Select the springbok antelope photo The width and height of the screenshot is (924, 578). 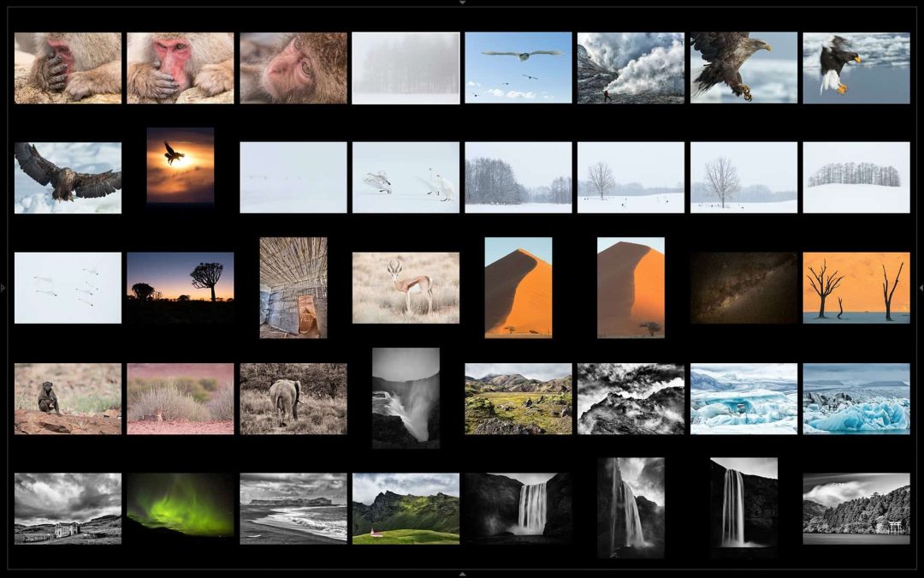(406, 288)
